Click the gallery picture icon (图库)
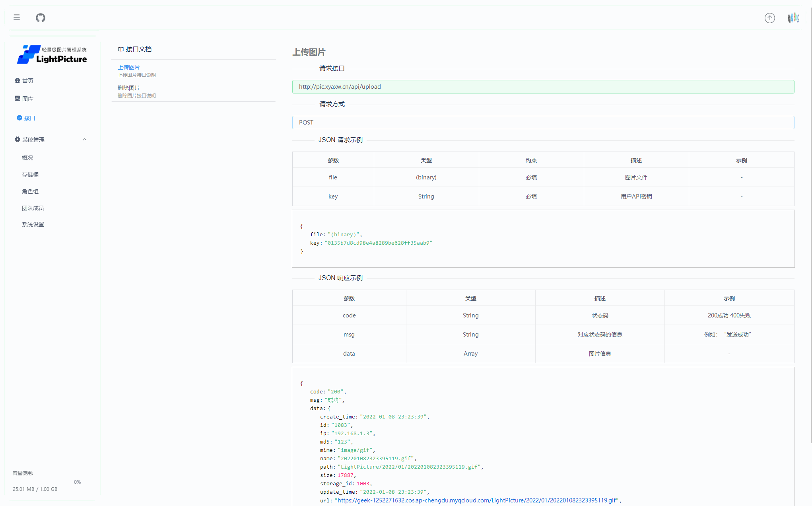This screenshot has width=812, height=506. coord(17,98)
